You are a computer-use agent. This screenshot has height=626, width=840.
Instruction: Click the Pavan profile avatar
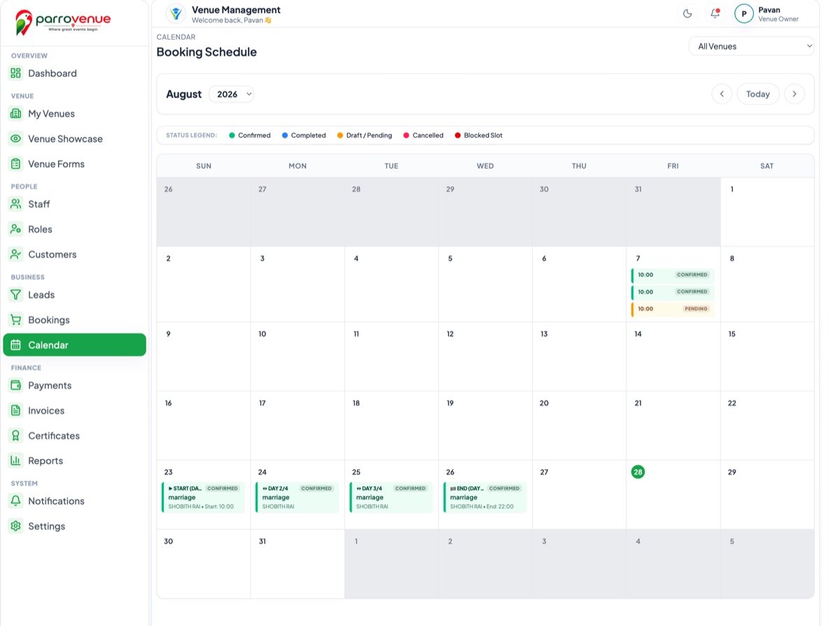click(x=743, y=13)
